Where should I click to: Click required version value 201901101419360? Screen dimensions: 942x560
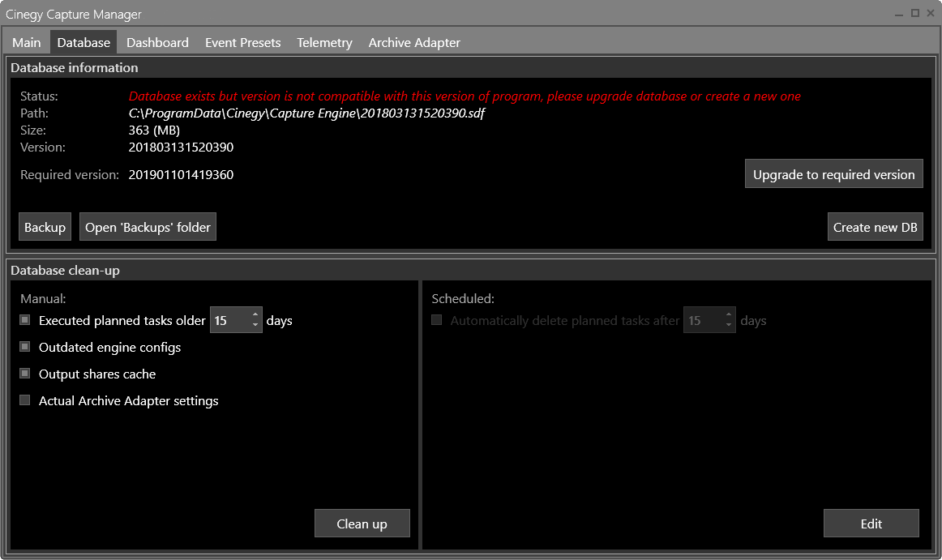click(x=181, y=175)
